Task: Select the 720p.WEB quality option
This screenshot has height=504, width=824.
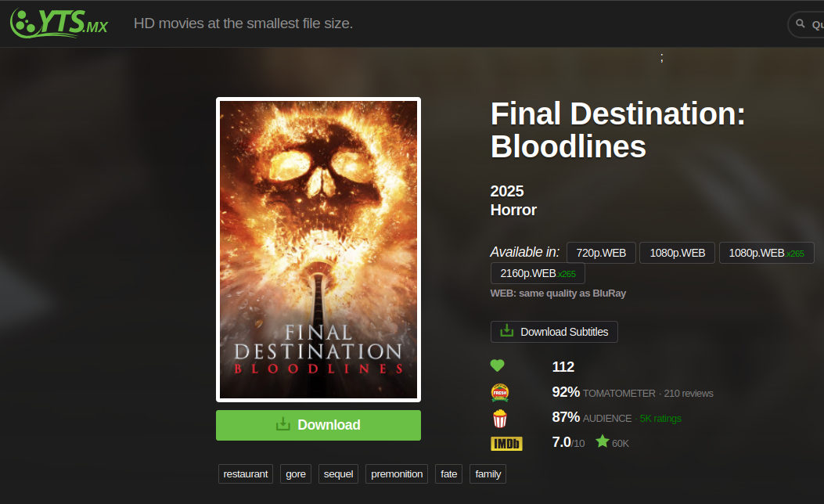Action: pos(601,253)
